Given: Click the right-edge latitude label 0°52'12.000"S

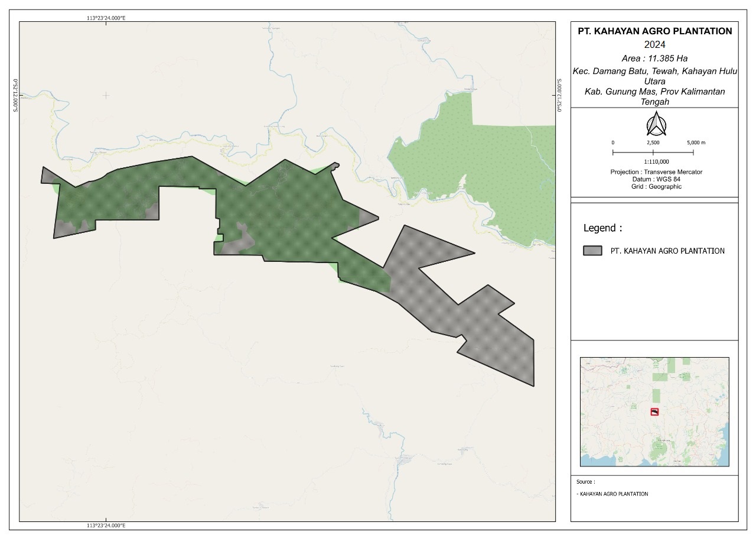Looking at the screenshot, I should [x=561, y=95].
